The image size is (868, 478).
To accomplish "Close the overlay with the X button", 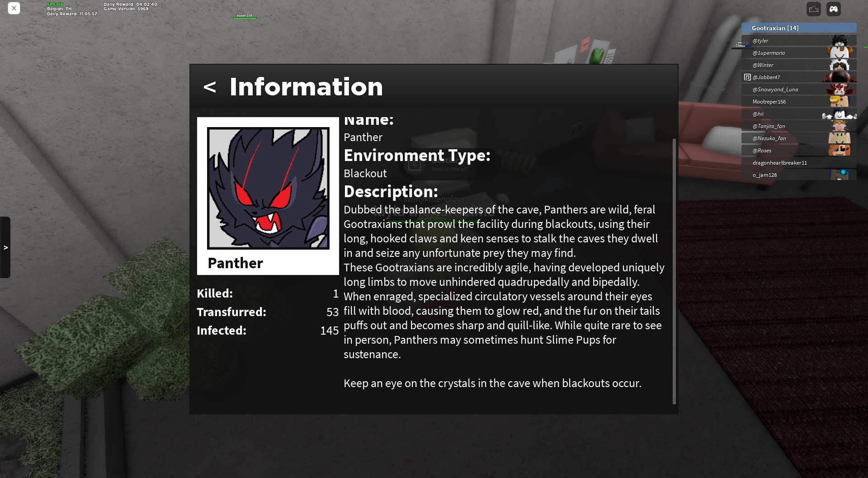I will click(14, 8).
